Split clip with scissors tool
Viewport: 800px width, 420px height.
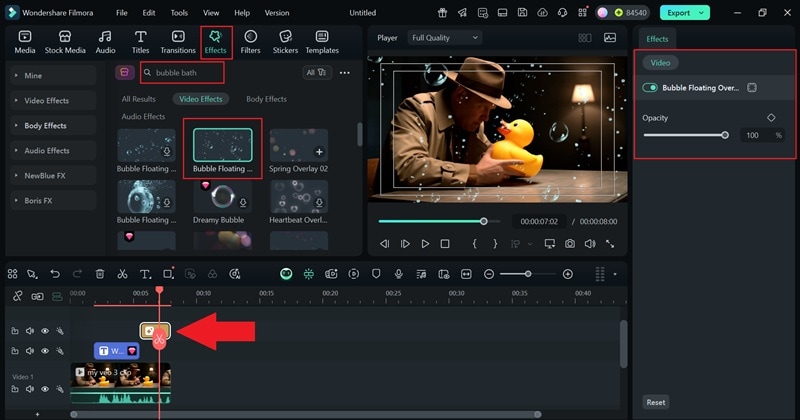coord(122,274)
